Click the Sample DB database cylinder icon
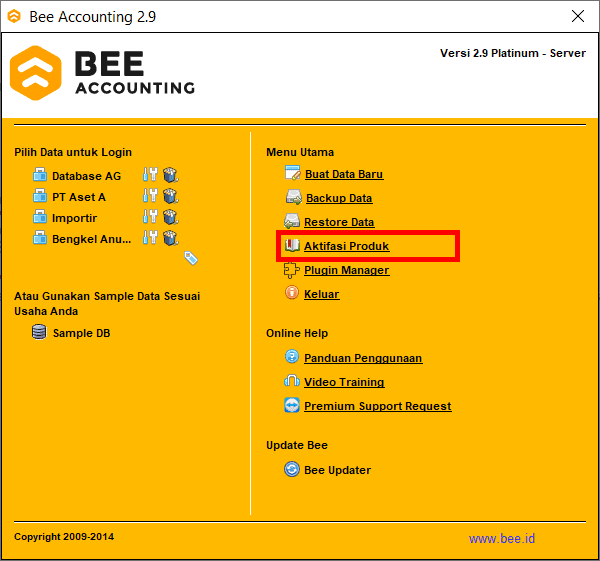Viewport: 600px width, 561px height. click(x=39, y=332)
